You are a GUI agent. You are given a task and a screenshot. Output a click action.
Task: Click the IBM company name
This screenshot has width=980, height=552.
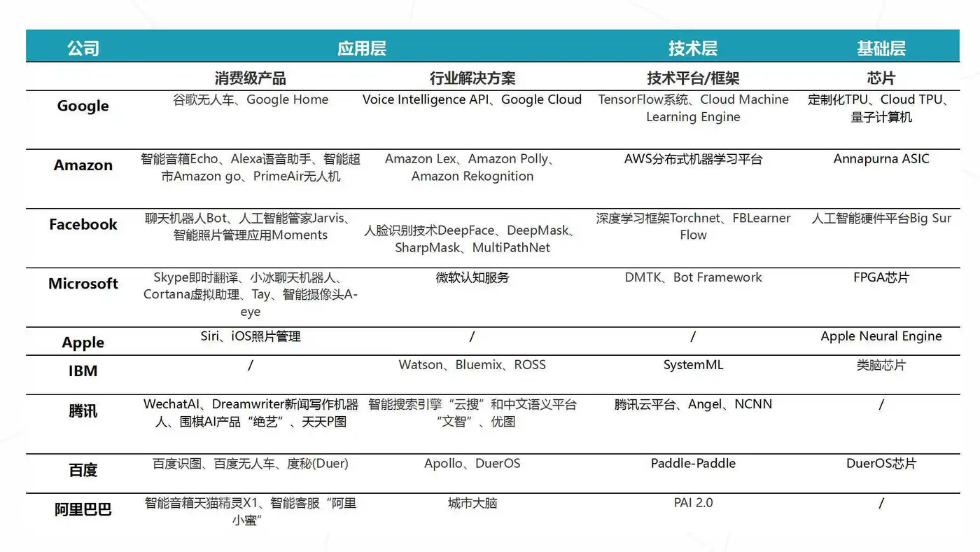tap(83, 371)
